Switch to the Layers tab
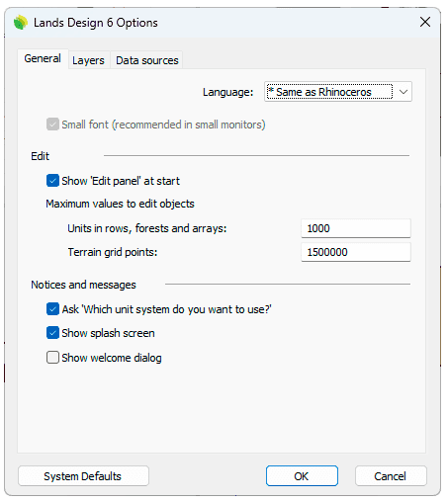This screenshot has width=448, height=501. (88, 60)
